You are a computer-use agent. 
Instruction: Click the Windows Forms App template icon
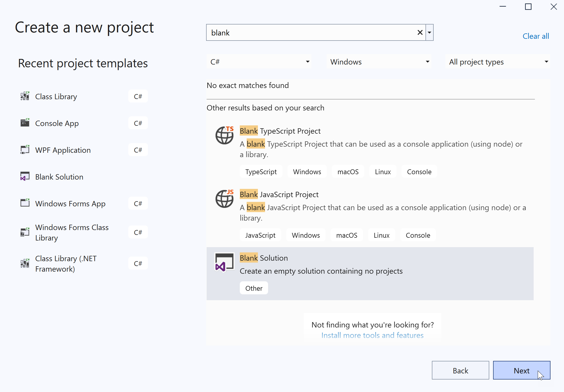25,203
